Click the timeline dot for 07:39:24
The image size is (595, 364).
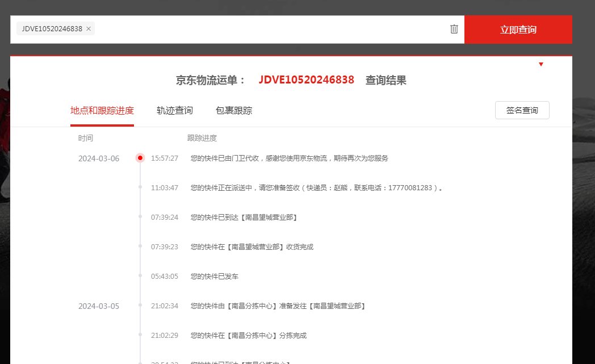140,217
